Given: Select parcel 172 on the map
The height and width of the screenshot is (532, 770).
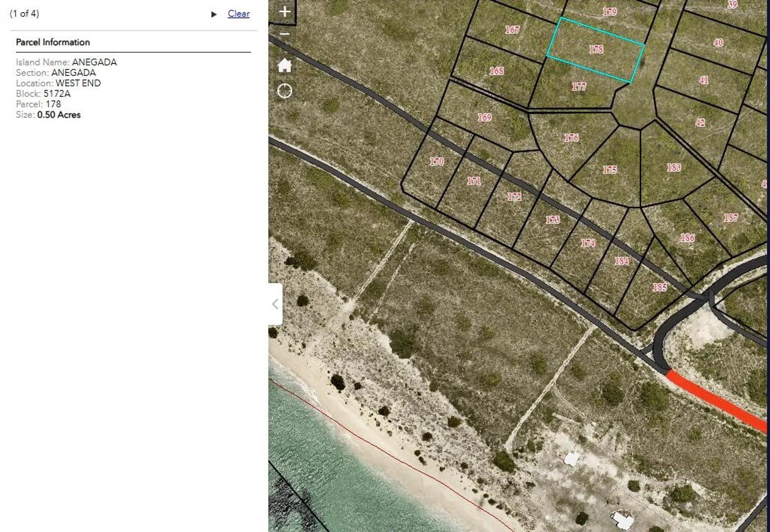Looking at the screenshot, I should pyautogui.click(x=514, y=197).
